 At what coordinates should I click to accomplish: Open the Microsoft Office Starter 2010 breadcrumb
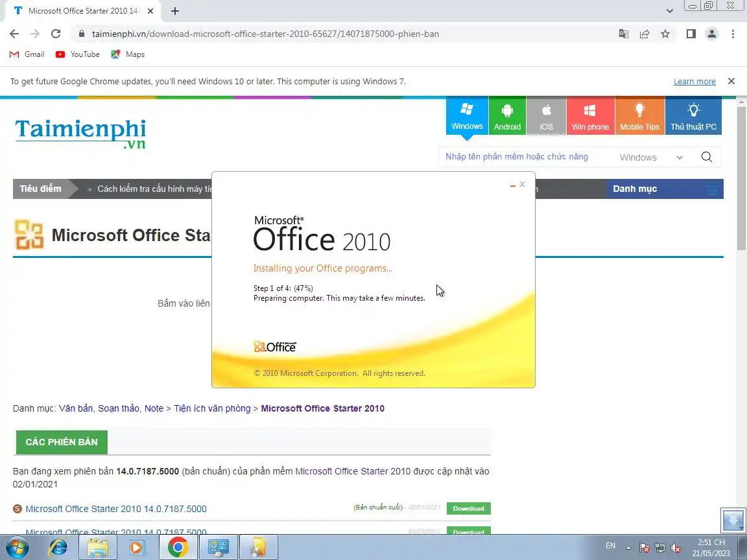click(322, 408)
